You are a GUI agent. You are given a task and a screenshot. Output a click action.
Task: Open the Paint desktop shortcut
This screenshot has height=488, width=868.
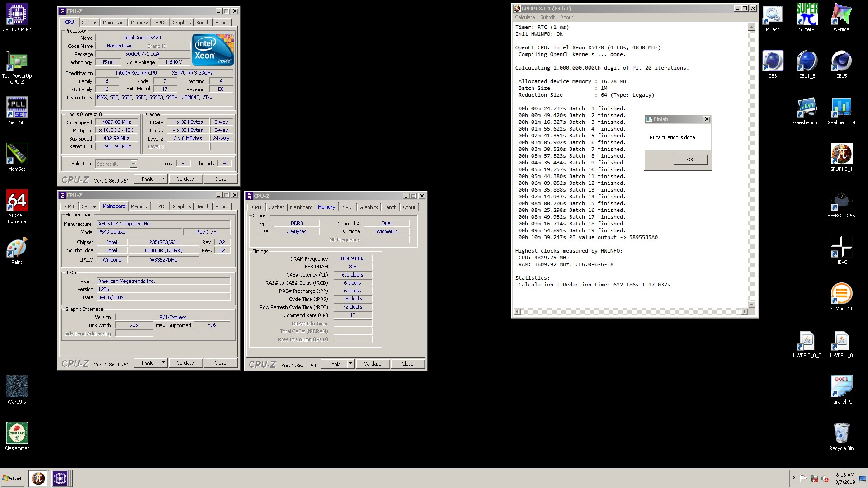(17, 251)
